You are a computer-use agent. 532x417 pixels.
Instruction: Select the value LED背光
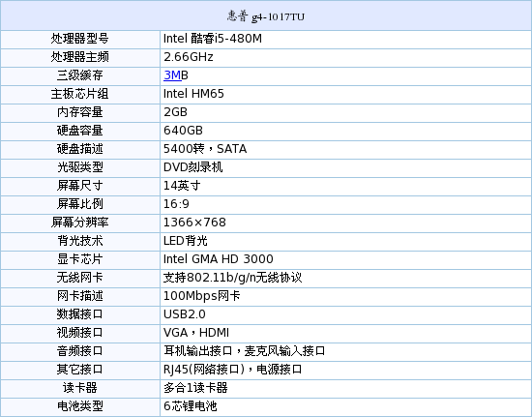click(x=186, y=241)
